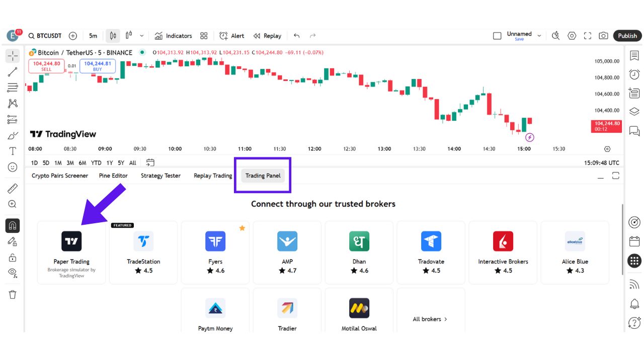Viewport: 644px width, 362px height.
Task: Choose the Paper Trading broker card
Action: [71, 253]
